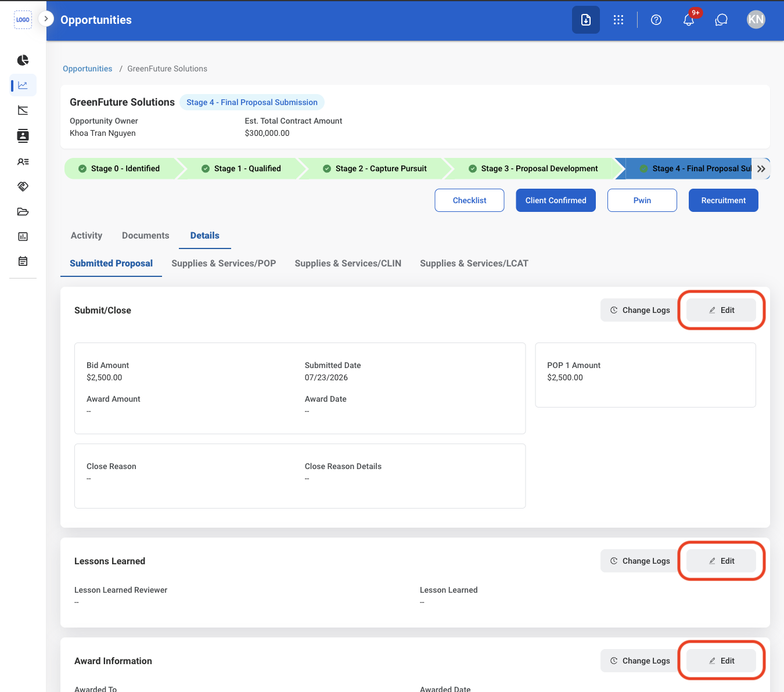Open Change Logs for Lessons Learned
Viewport: 784px width, 692px height.
coord(640,561)
